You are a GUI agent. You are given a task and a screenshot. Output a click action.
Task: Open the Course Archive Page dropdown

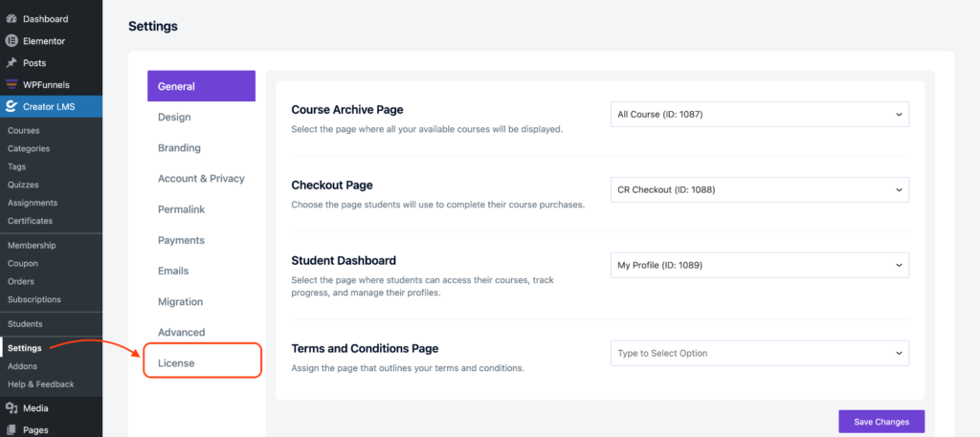[x=759, y=115]
